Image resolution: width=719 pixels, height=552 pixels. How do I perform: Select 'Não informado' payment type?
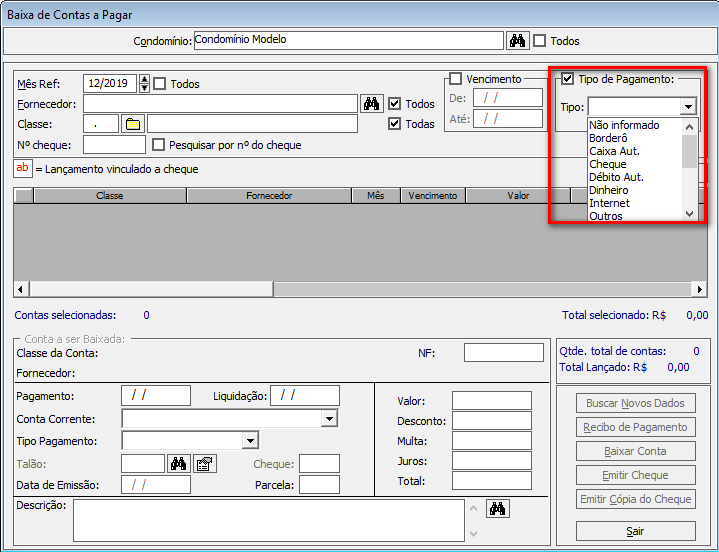pos(624,125)
